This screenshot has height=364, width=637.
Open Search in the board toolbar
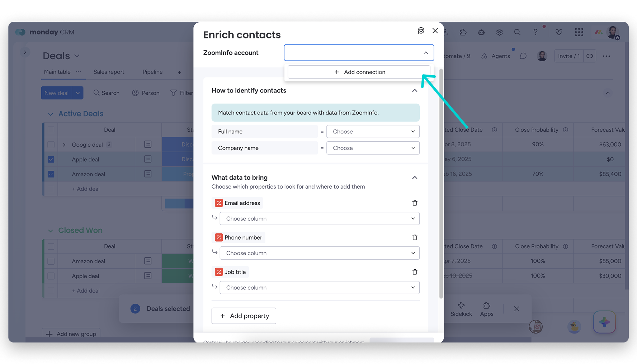pos(107,93)
